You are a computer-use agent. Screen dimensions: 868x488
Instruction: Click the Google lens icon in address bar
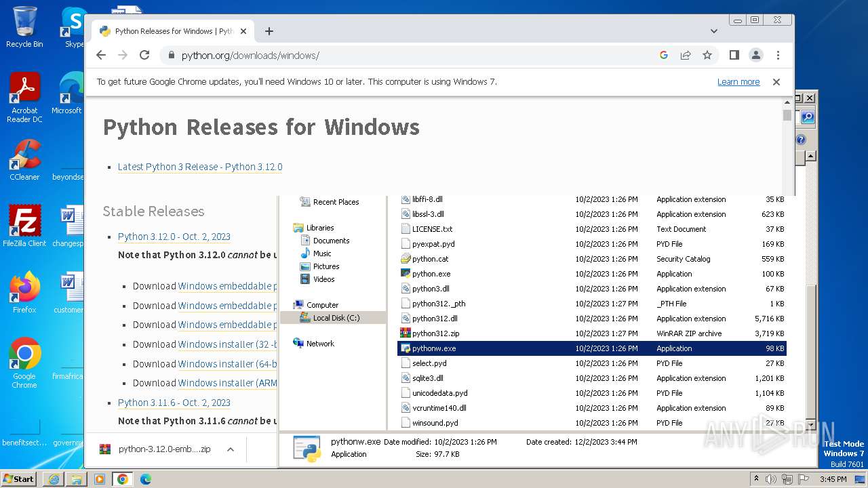point(664,55)
